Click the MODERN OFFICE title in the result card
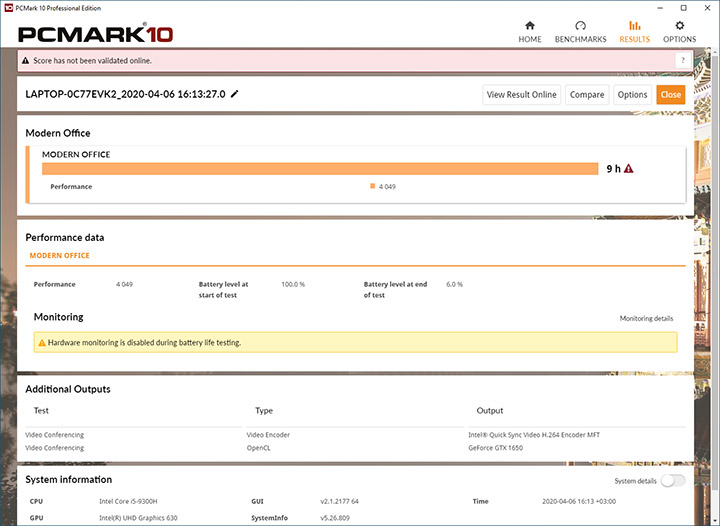The image size is (720, 526). 76,154
